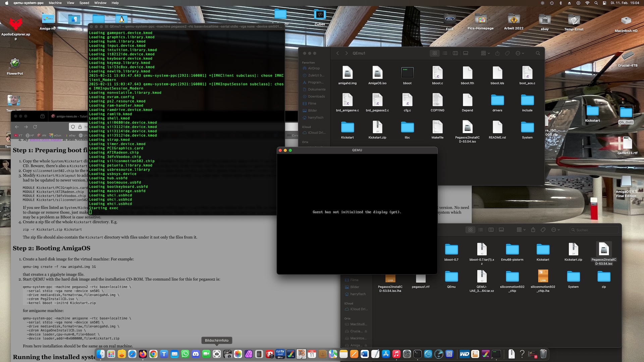This screenshot has width=644, height=362.
Task: Open Dokumente in QEmu1 Finder sidebar
Action: click(317, 89)
